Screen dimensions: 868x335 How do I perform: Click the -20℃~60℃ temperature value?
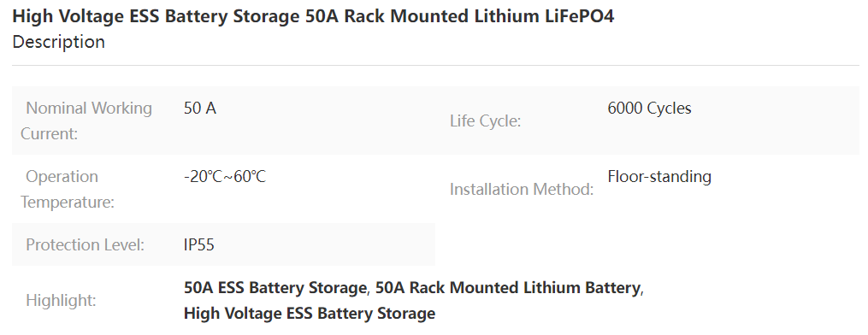coord(225,177)
